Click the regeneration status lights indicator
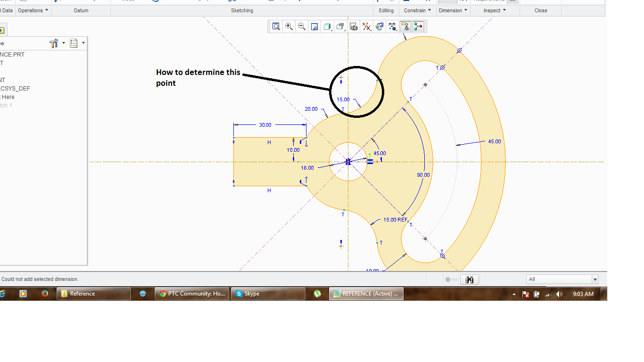Viewport: 644px width, 362px height. [x=451, y=280]
